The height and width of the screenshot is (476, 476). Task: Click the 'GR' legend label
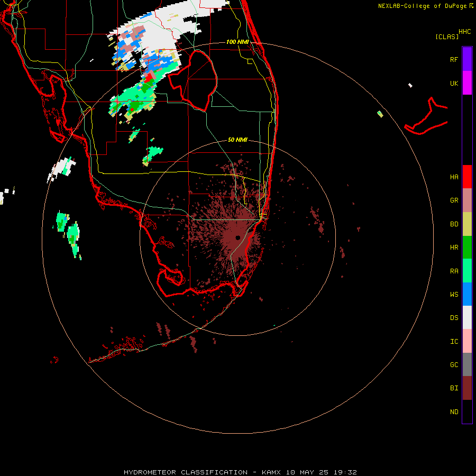click(x=454, y=200)
